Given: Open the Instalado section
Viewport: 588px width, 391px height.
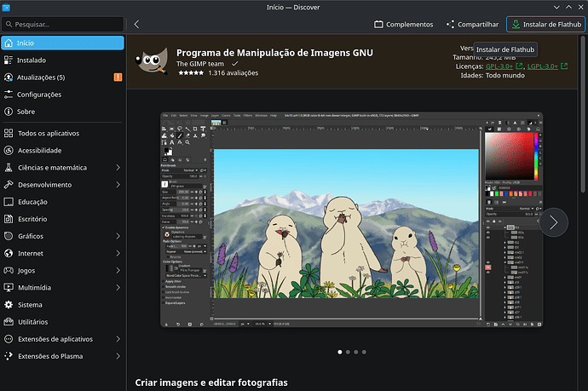Looking at the screenshot, I should (32, 60).
